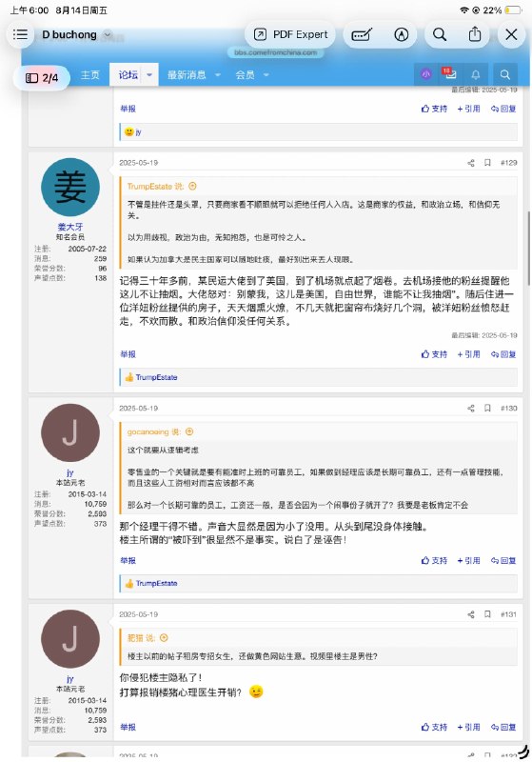Expand the 论坛 dropdown arrow

tap(149, 75)
